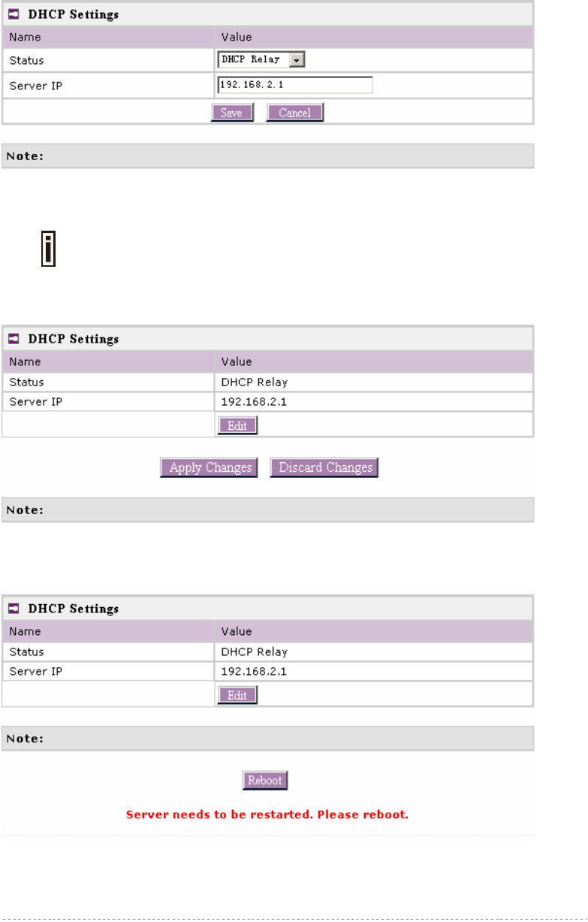The height and width of the screenshot is (922, 588).
Task: Click the Value column header in the top panel
Action: pyautogui.click(x=237, y=36)
